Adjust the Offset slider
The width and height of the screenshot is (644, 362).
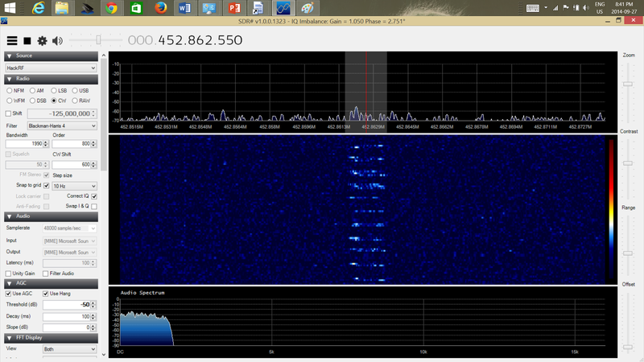click(628, 348)
